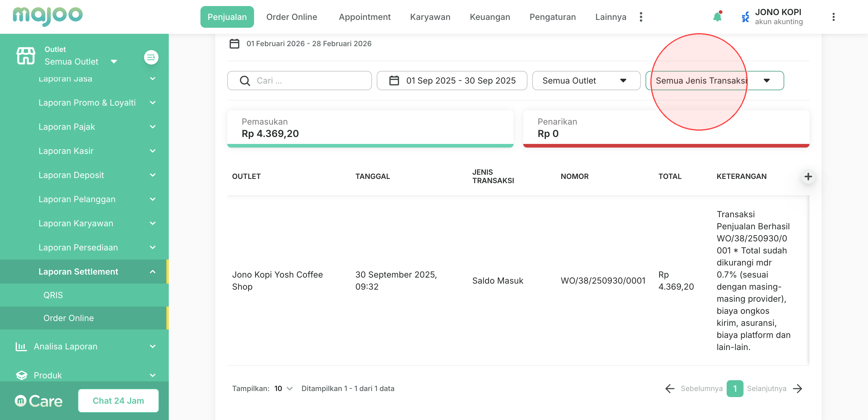Click the majoo logo

coord(48,16)
